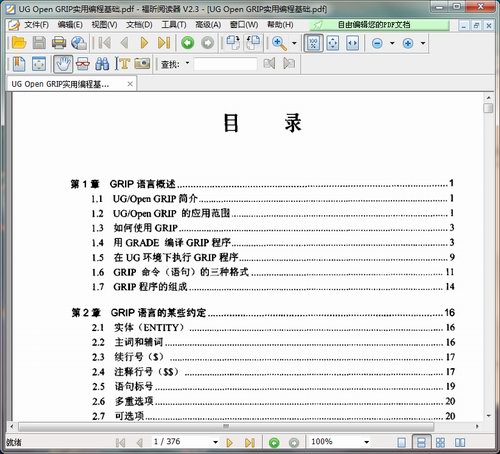Click the Print icon in toolbar

59,43
